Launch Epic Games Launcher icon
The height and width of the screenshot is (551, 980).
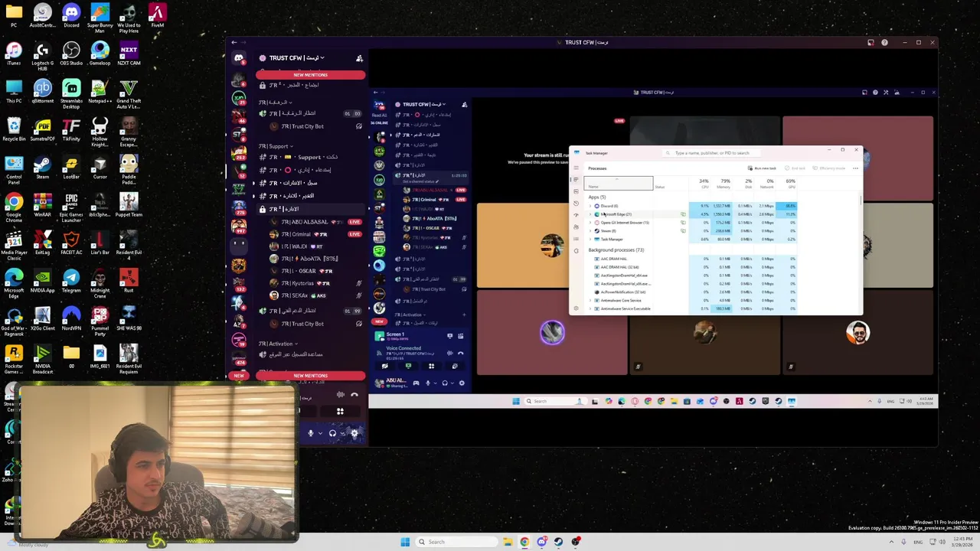71,208
